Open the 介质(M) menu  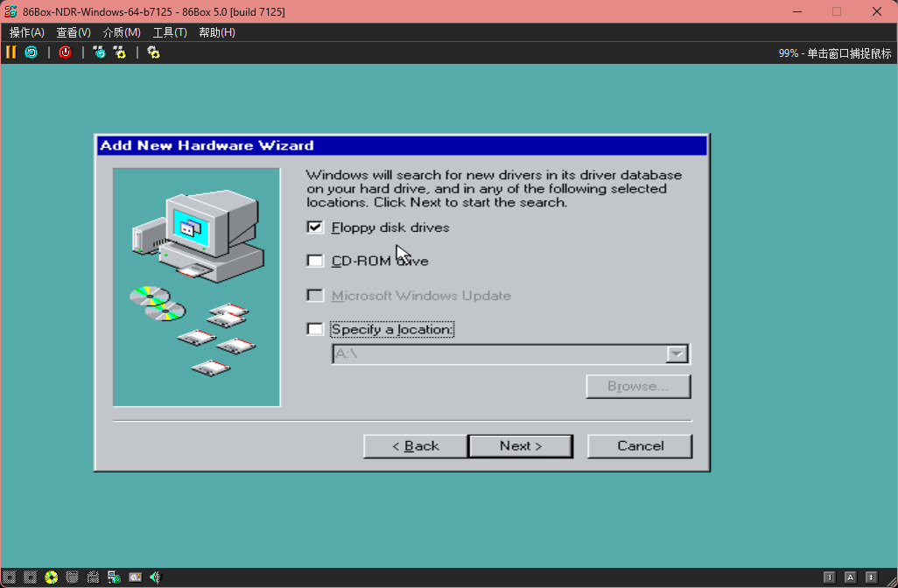122,32
